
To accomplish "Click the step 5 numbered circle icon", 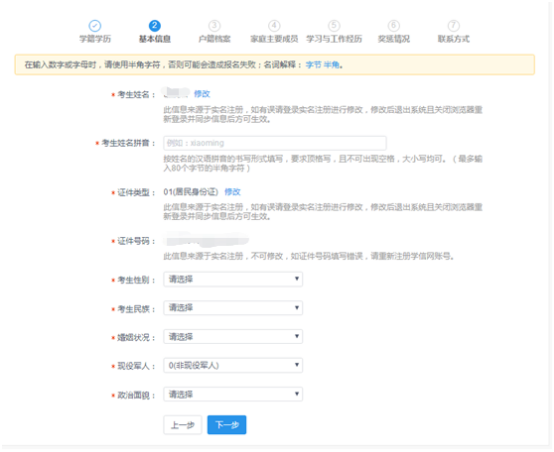I will click(334, 26).
